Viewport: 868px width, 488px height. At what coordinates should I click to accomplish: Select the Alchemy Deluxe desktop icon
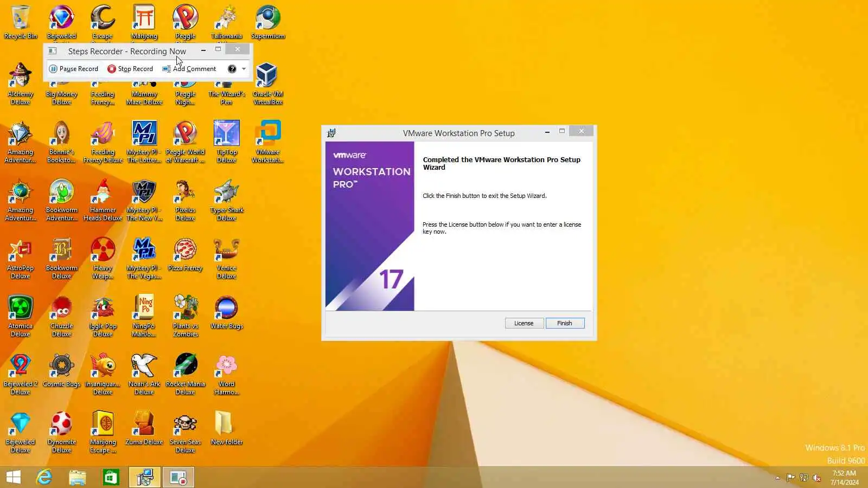click(x=21, y=84)
